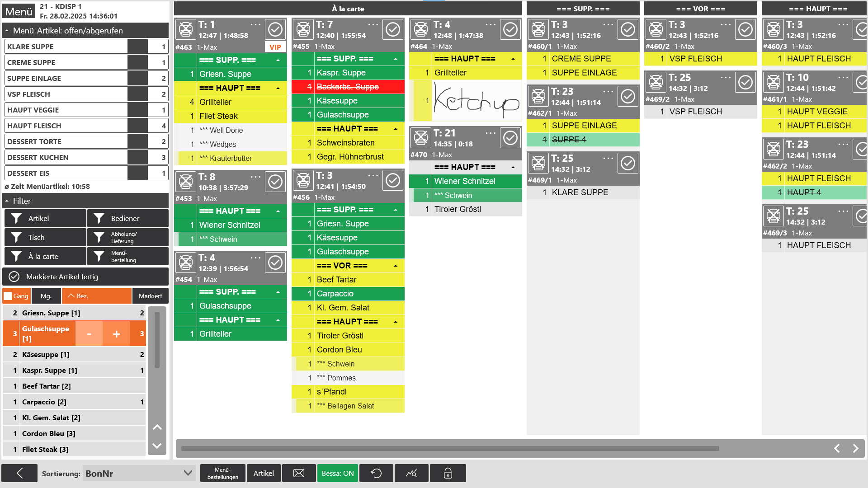
Task: Select the undo arrow icon in bottom toolbar
Action: pyautogui.click(x=376, y=473)
